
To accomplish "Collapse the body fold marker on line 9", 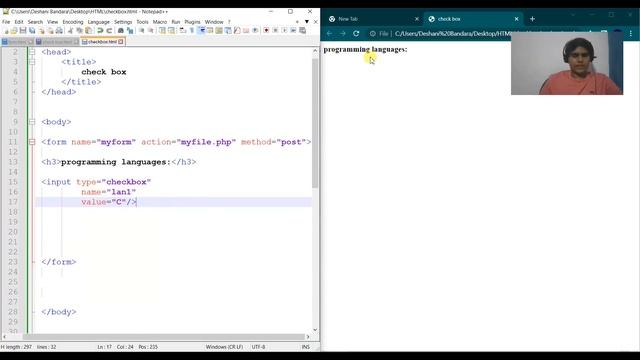I will (x=32, y=122).
